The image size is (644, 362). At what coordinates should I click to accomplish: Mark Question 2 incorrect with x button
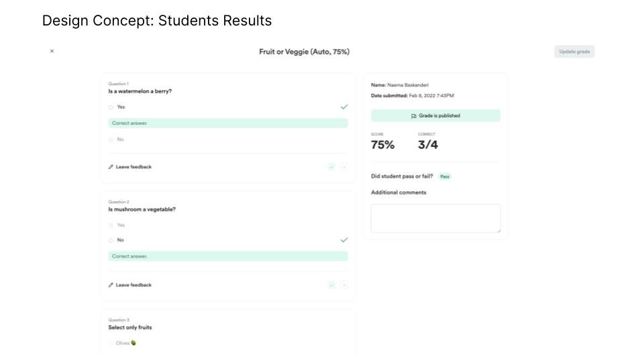point(344,285)
